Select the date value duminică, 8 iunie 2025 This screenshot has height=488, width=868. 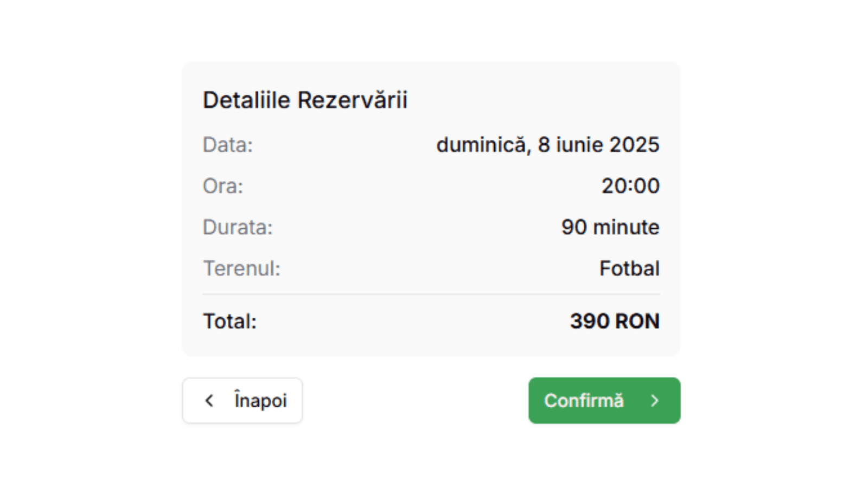click(548, 145)
